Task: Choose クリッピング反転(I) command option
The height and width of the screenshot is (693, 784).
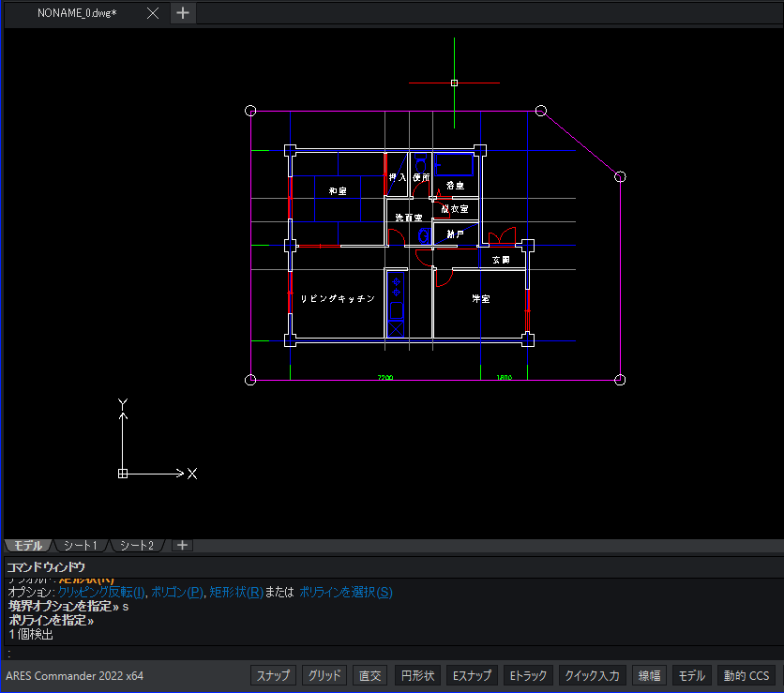Action: click(101, 592)
